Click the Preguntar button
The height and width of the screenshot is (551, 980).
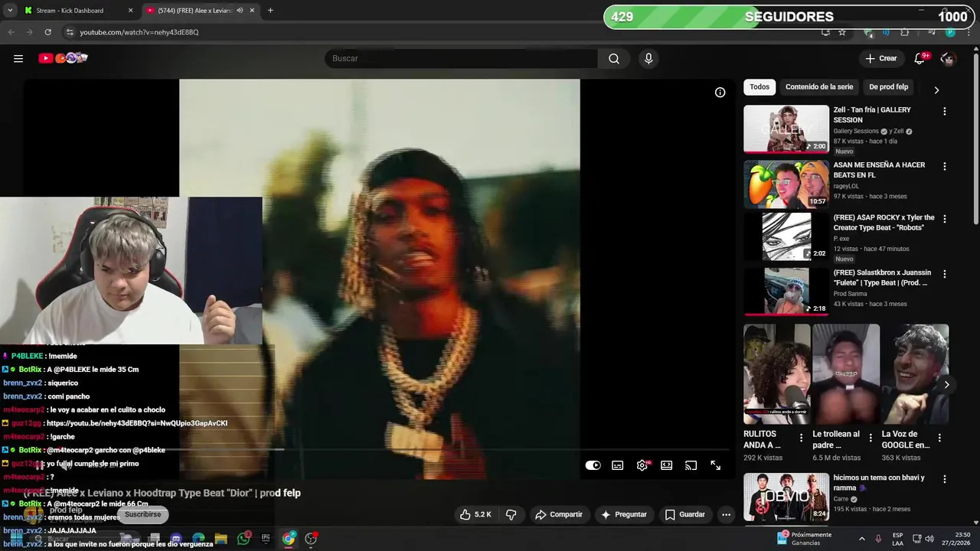624,514
